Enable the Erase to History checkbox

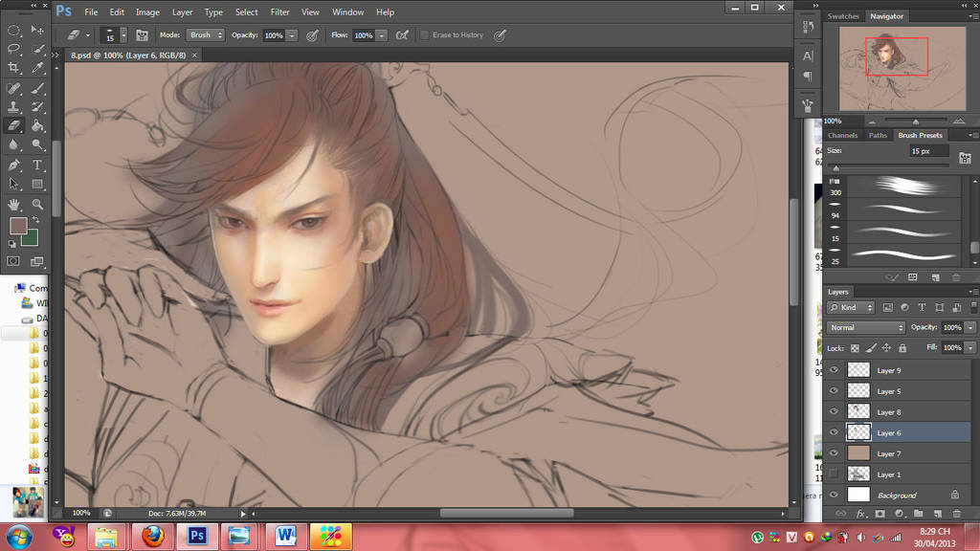[x=425, y=35]
